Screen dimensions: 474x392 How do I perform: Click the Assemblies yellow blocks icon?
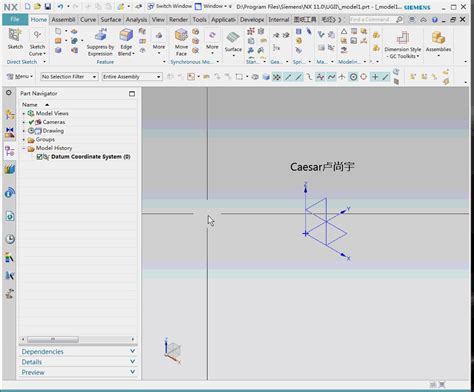[x=438, y=38]
